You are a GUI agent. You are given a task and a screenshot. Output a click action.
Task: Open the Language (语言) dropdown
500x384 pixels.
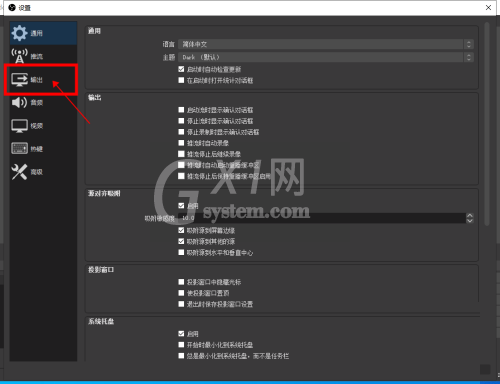[x=326, y=44]
